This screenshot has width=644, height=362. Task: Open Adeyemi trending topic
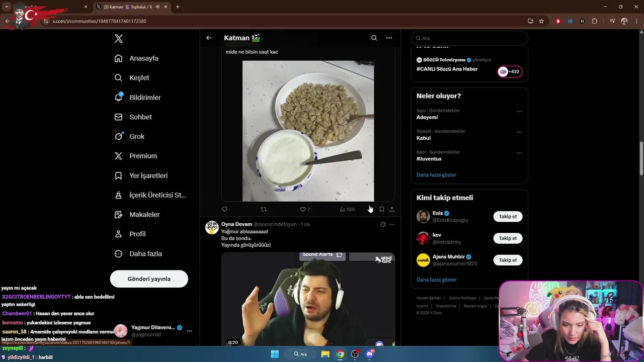pyautogui.click(x=427, y=117)
